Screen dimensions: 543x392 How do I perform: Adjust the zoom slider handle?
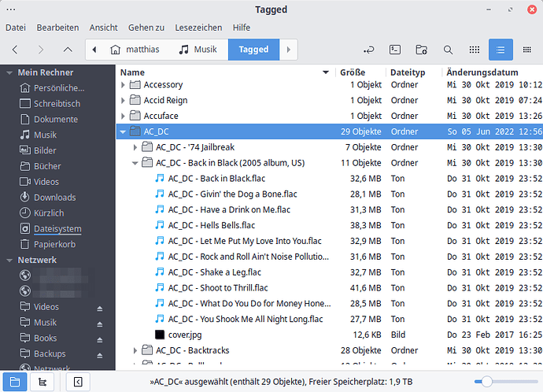point(487,382)
